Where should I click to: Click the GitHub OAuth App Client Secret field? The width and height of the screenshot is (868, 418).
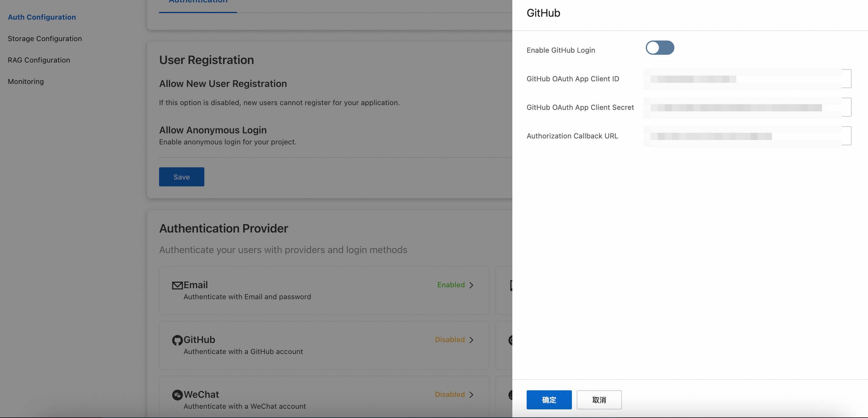(x=747, y=107)
